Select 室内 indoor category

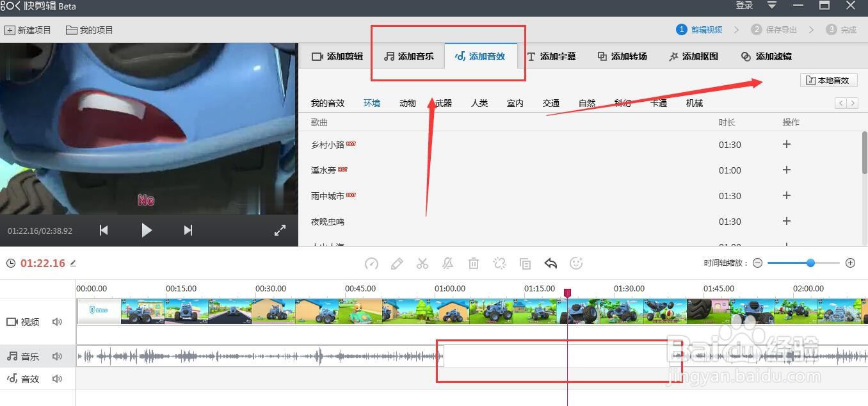point(515,103)
